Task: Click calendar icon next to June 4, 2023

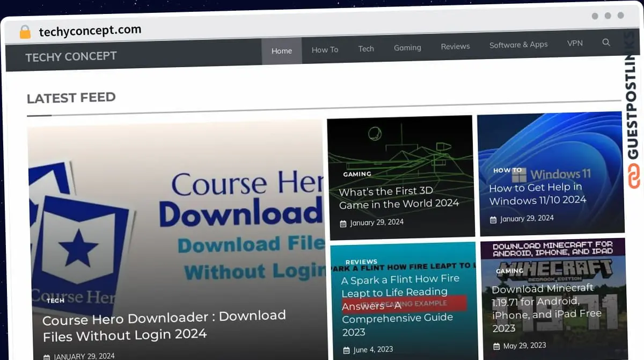Action: [x=346, y=350]
